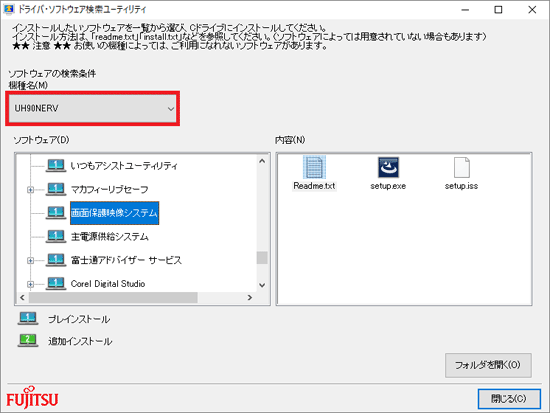Click laptop icon beside いつもアシストユーティリティ
This screenshot has height=413, width=550.
[56, 166]
